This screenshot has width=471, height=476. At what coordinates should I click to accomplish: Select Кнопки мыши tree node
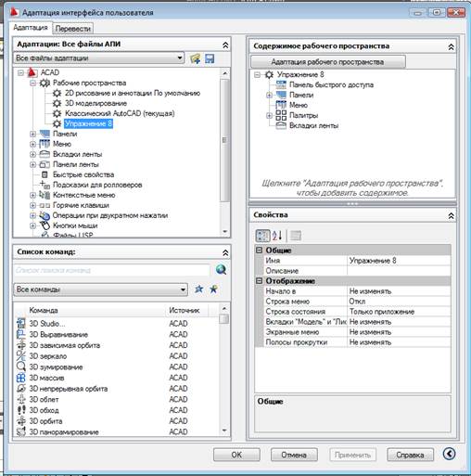(75, 225)
